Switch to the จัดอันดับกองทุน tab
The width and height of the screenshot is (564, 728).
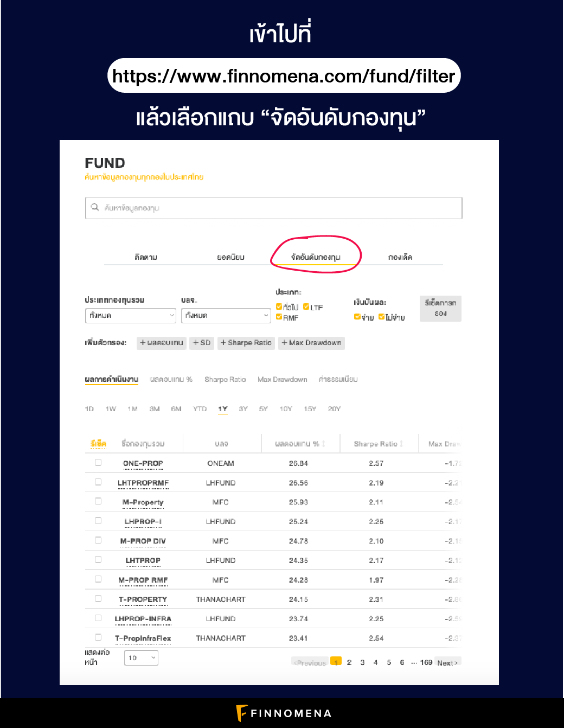pos(316,257)
